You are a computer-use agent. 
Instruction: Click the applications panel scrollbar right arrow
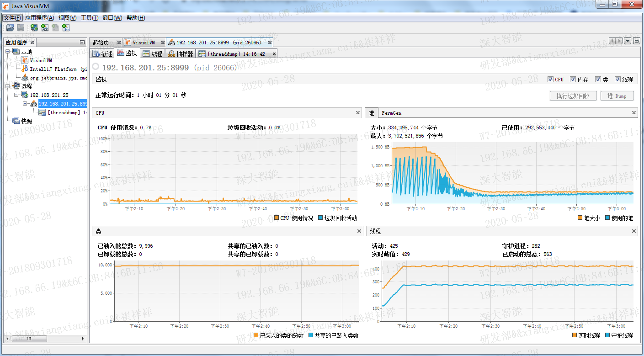click(83, 339)
